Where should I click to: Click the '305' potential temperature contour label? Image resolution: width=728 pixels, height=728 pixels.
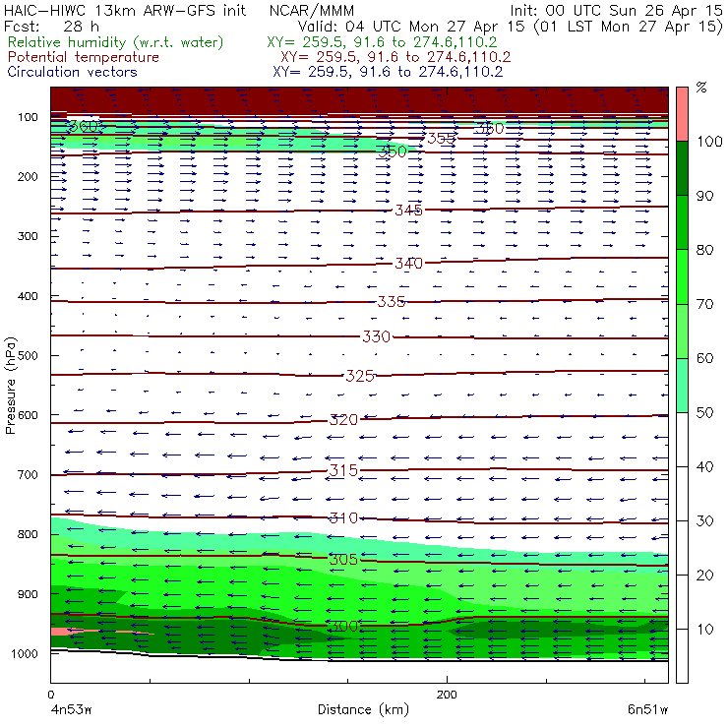(343, 560)
